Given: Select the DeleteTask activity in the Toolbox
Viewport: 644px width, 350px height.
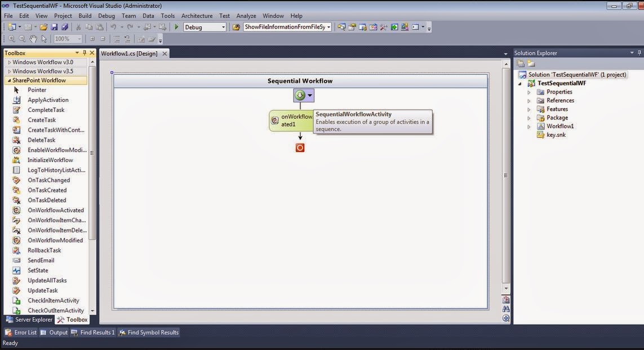Looking at the screenshot, I should tap(41, 140).
